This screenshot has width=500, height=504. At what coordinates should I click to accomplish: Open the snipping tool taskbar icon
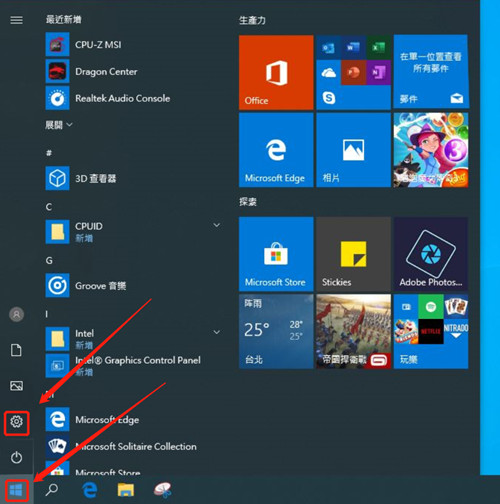coord(162,490)
